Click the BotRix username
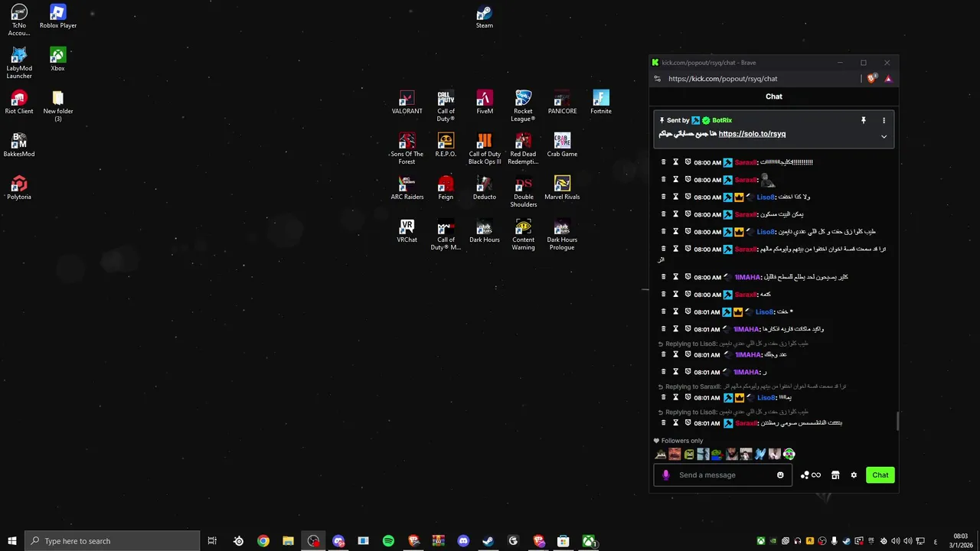Screen dimensions: 980x551 click(722, 120)
